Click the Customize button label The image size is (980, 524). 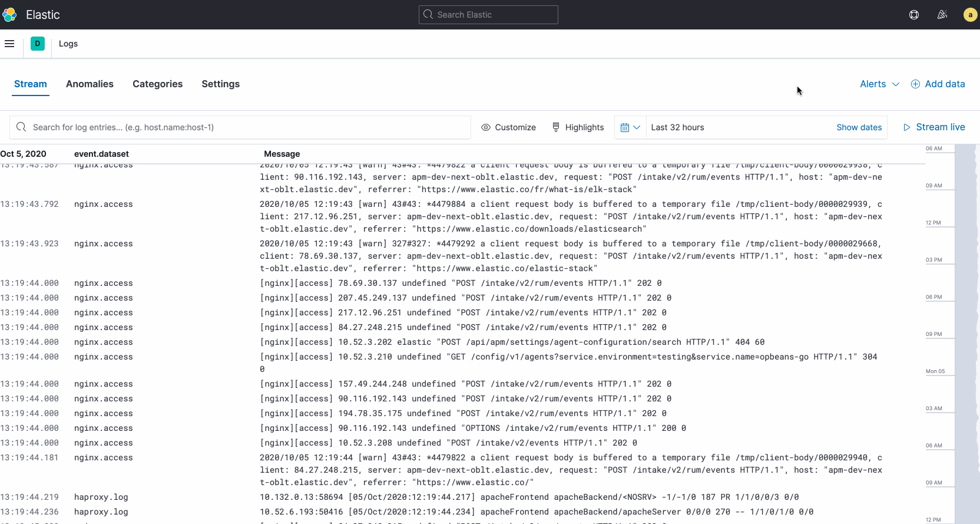515,127
